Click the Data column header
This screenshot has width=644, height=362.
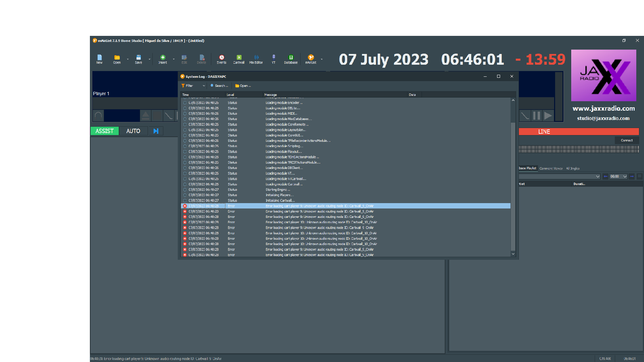414,95
